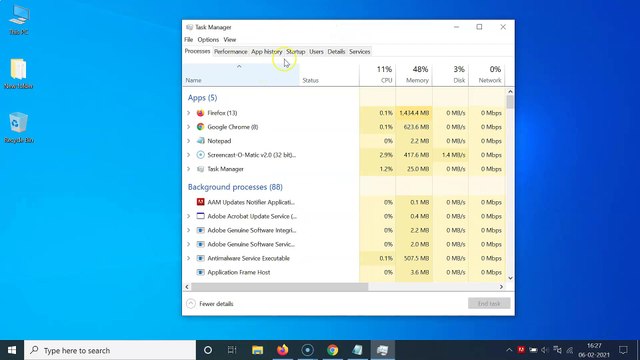Expand the Task Manager process group
640x360 pixels.
tap(189, 169)
